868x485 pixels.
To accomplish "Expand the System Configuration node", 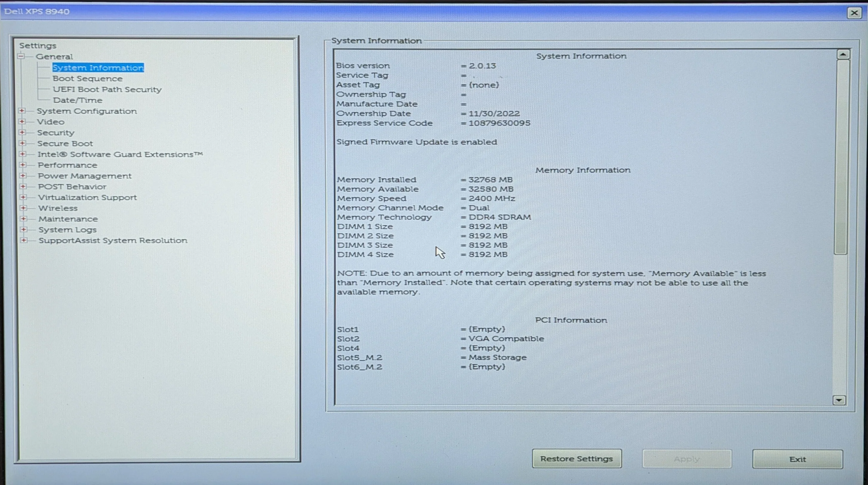I will (22, 111).
